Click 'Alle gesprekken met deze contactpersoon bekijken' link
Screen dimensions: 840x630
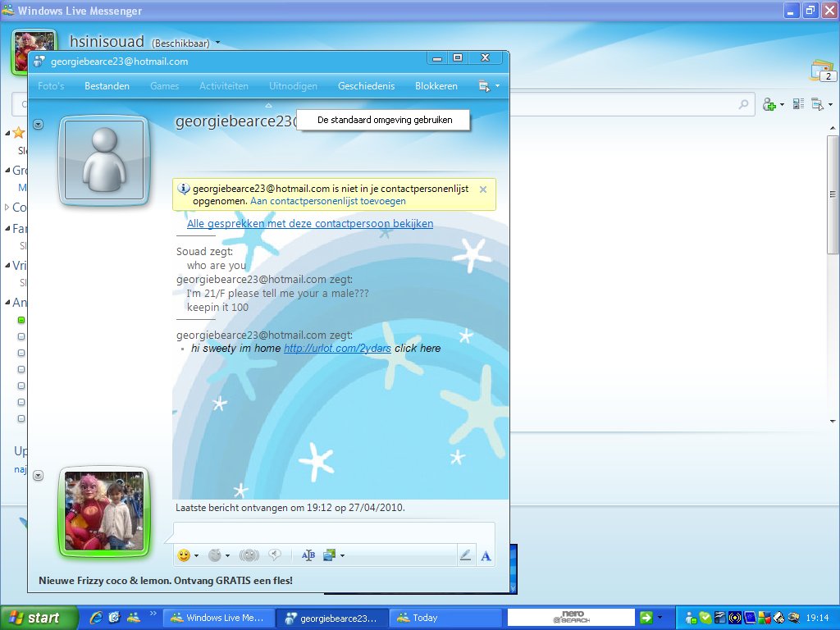click(x=310, y=223)
